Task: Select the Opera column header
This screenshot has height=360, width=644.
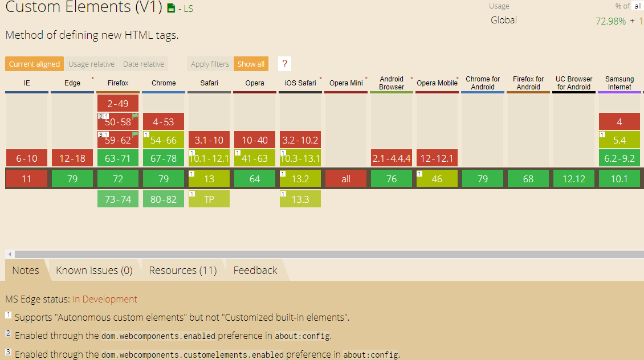Action: point(255,83)
